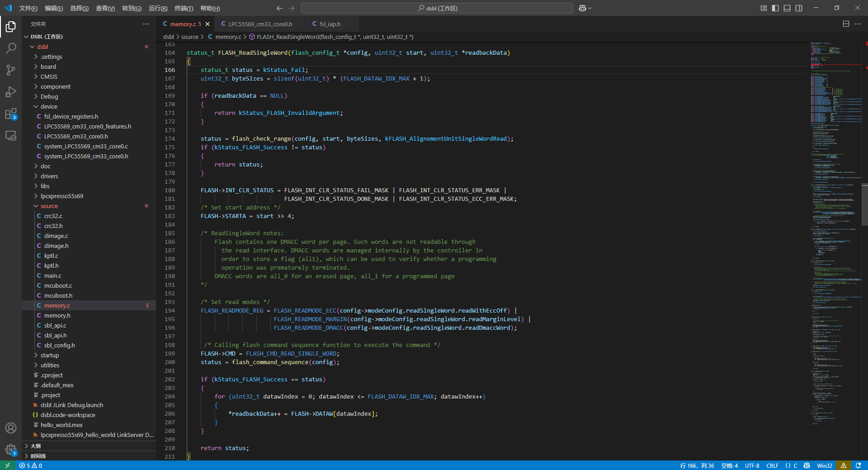Expand the outline section in the sidebar

36,446
